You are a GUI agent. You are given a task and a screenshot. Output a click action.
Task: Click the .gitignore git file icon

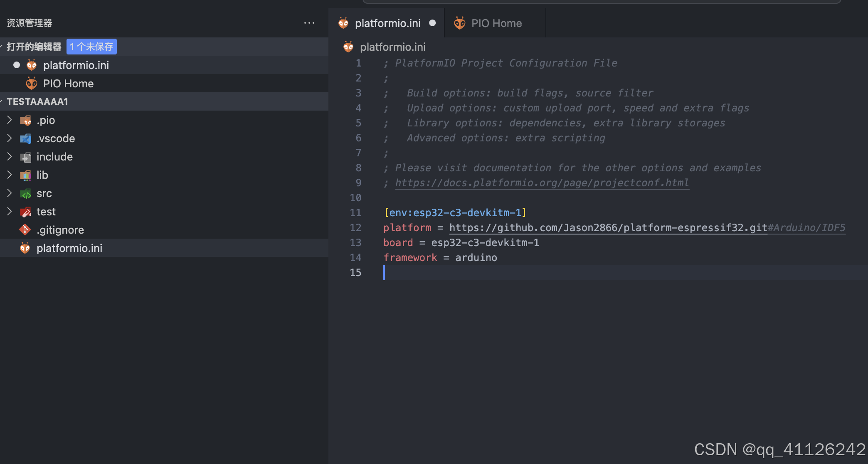(x=25, y=230)
